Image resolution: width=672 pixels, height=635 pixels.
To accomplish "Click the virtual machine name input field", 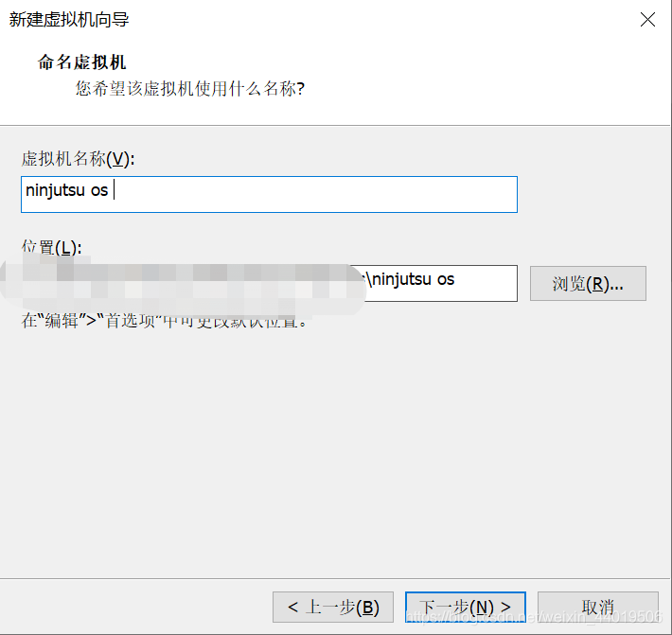I will pos(269,194).
